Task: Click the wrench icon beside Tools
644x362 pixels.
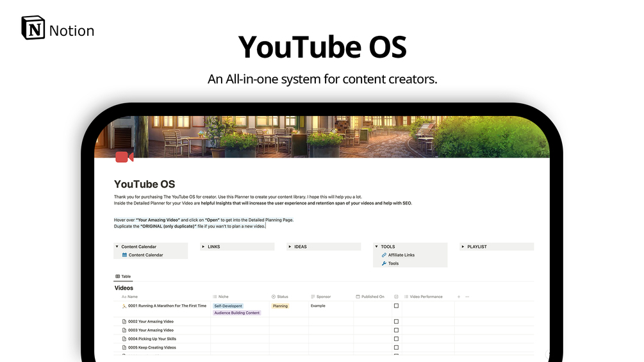Action: tap(384, 263)
